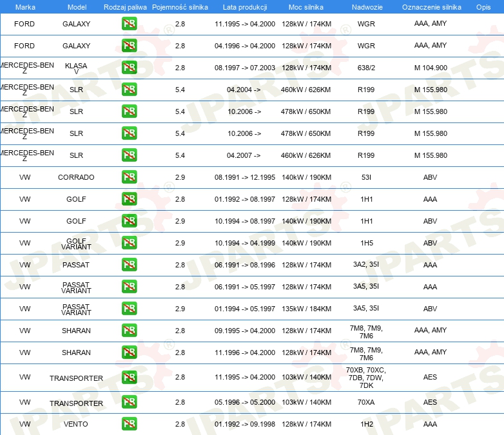Click date range 05.1996 -> 05.2000
The width and height of the screenshot is (504, 435).
click(245, 402)
